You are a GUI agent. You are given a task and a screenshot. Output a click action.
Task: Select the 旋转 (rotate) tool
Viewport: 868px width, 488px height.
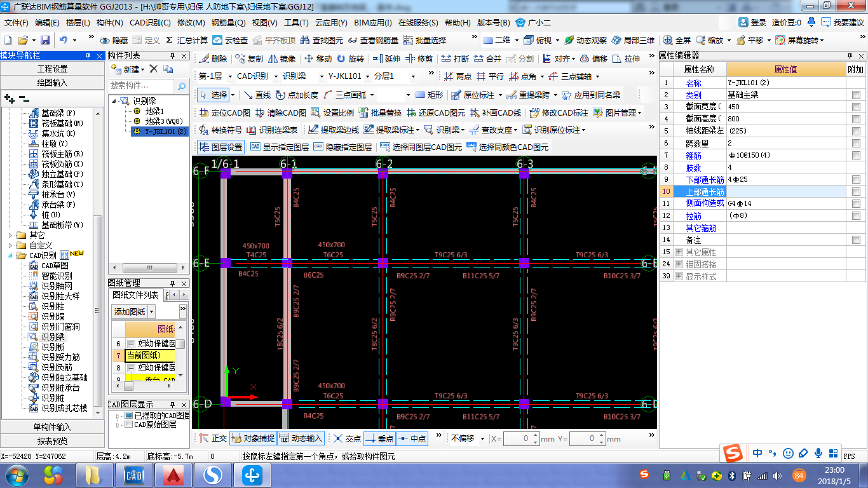350,58
